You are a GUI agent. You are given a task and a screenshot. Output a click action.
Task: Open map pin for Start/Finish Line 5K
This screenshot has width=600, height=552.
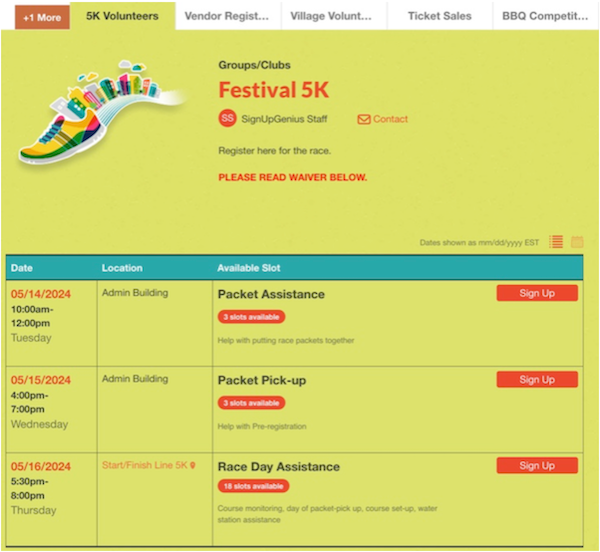(193, 465)
